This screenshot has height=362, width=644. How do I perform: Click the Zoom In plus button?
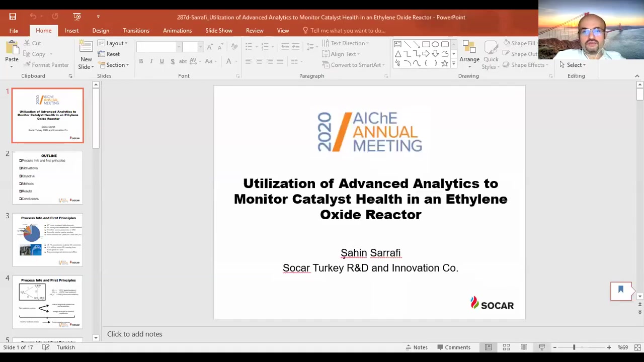click(x=609, y=347)
